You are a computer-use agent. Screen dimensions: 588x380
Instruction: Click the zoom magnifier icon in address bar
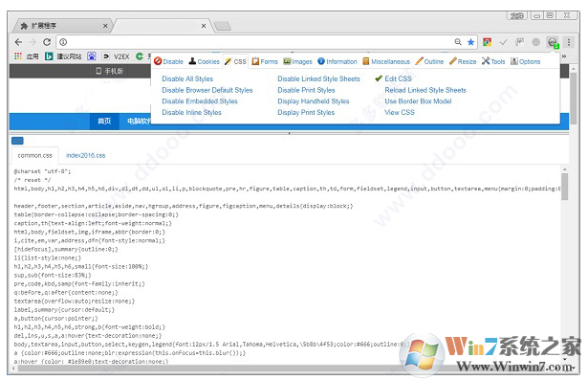coord(458,42)
